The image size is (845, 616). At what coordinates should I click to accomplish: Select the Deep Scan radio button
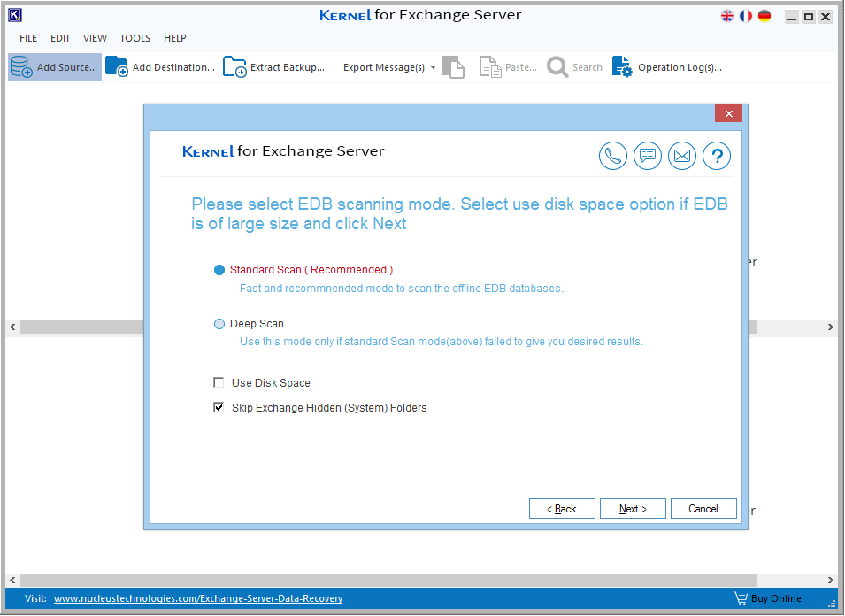pos(219,324)
